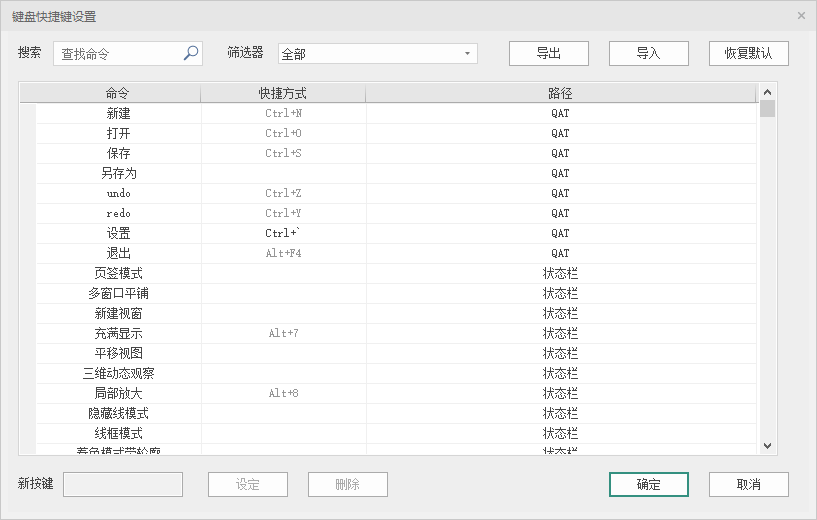
Task: Select the 三维动态观察 command row
Action: coord(118,373)
